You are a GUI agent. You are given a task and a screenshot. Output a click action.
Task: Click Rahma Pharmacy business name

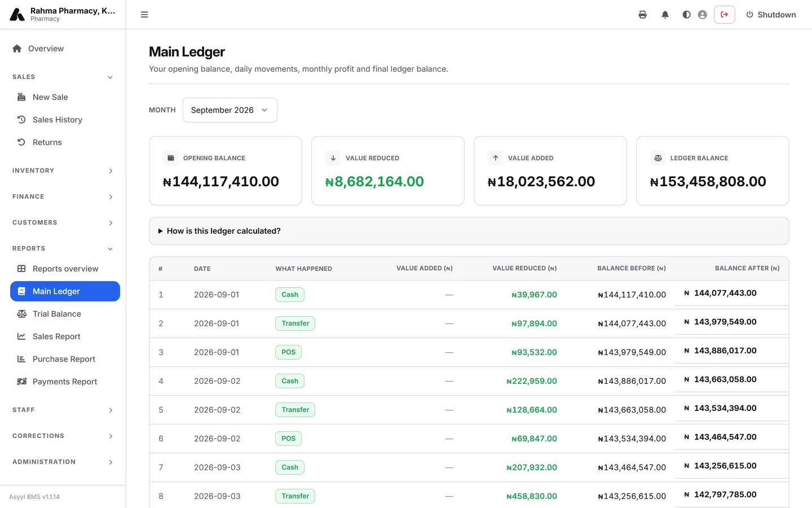click(73, 11)
